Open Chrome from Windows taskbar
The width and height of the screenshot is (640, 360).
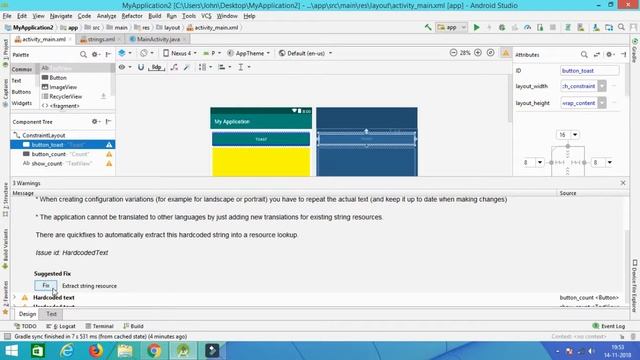click(154, 351)
